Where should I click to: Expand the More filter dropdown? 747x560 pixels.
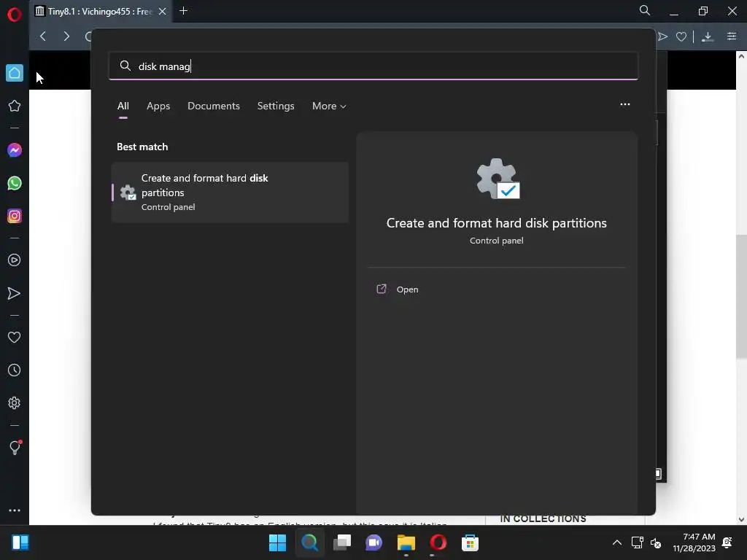coord(329,106)
